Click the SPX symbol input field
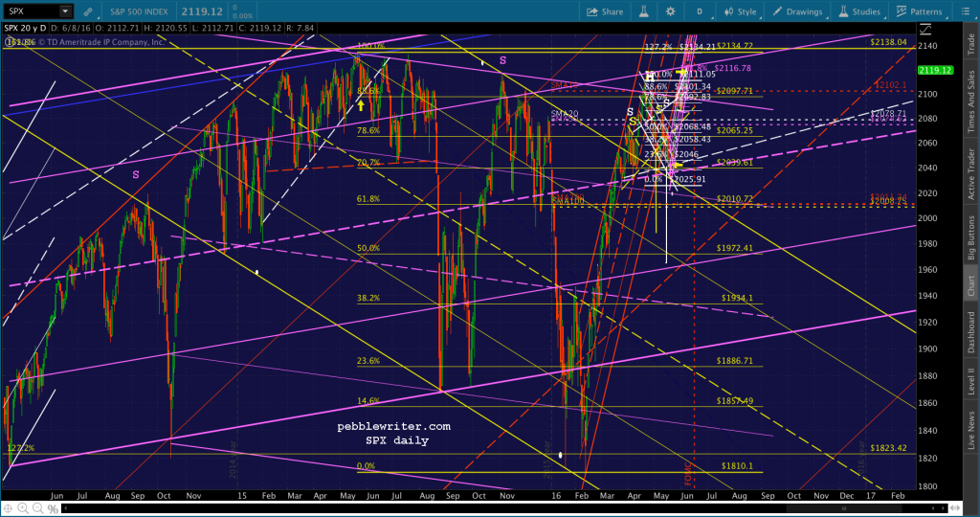The image size is (980, 517). point(32,11)
